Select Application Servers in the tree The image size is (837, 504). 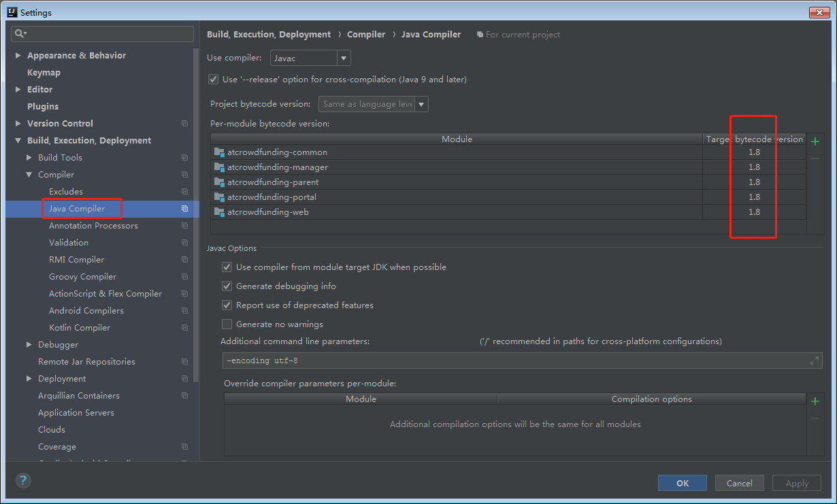point(76,413)
